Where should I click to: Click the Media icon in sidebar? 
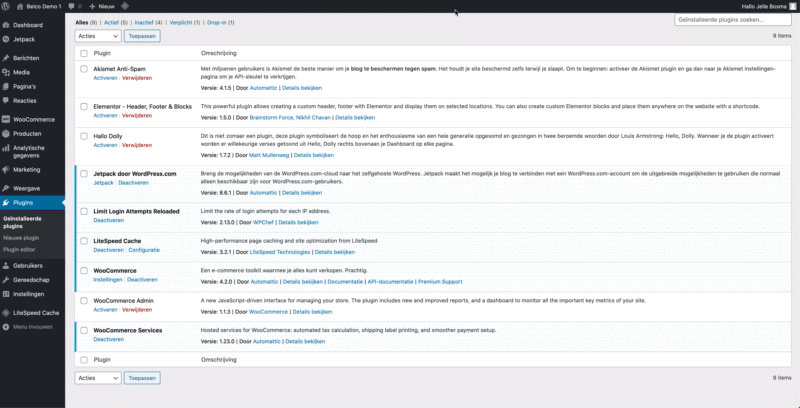[x=6, y=72]
